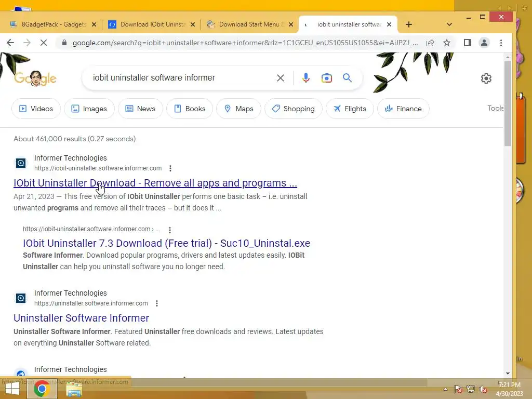This screenshot has width=532, height=399.
Task: View site information lock icon
Action: coord(64,43)
